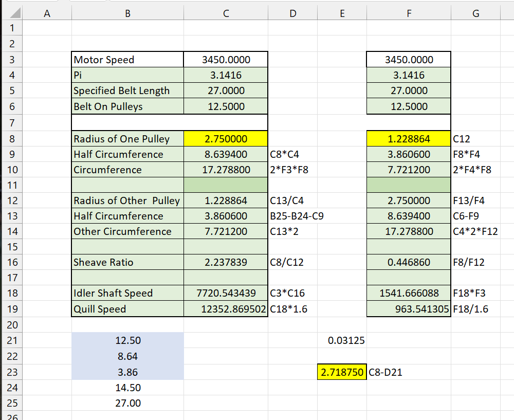Click the Sheave Ratio label
Viewport: 514px width, 420px height.
tap(127, 262)
